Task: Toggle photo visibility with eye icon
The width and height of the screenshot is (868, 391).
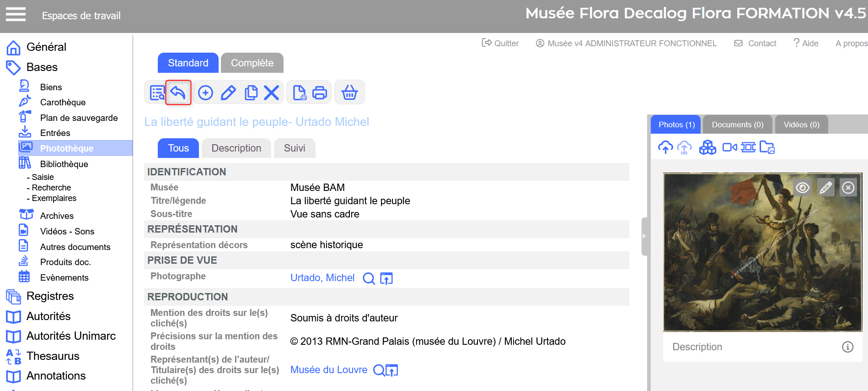Action: [x=802, y=188]
